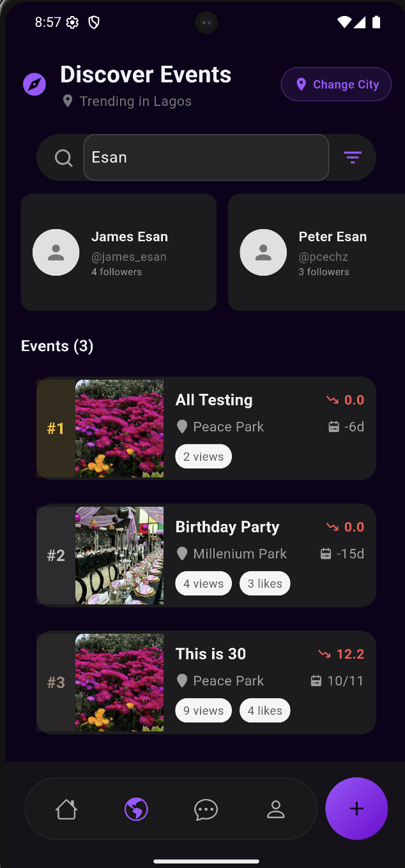
Task: Open your profile with the person icon
Action: coord(275,809)
